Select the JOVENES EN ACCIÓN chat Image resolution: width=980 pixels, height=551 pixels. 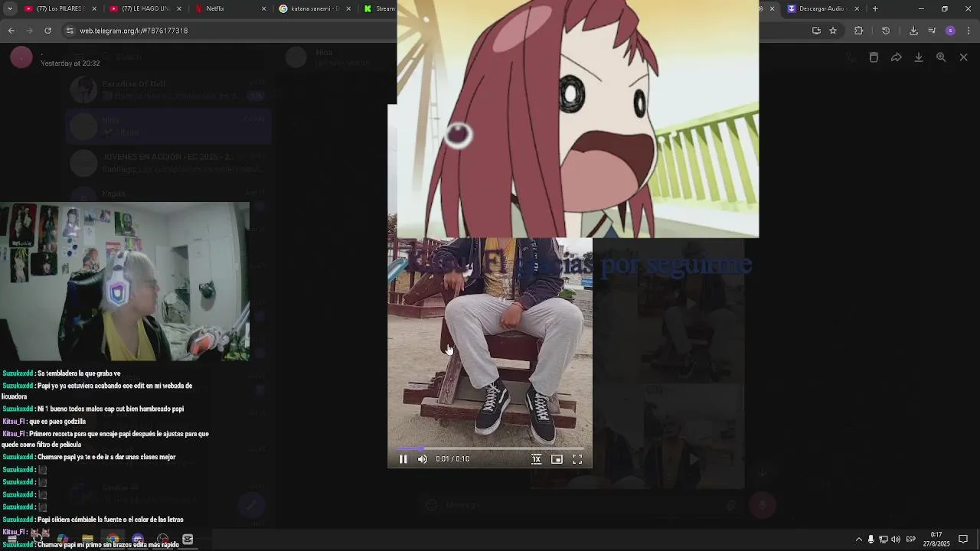pos(168,162)
